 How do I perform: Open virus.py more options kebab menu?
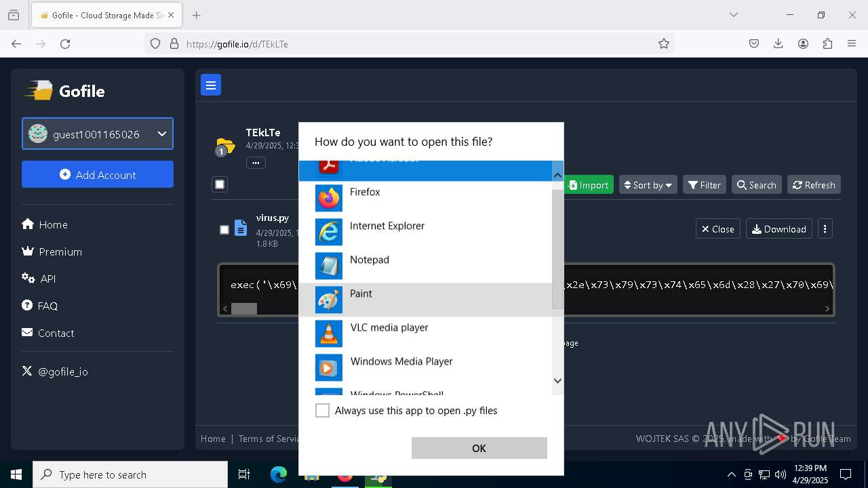click(x=825, y=229)
